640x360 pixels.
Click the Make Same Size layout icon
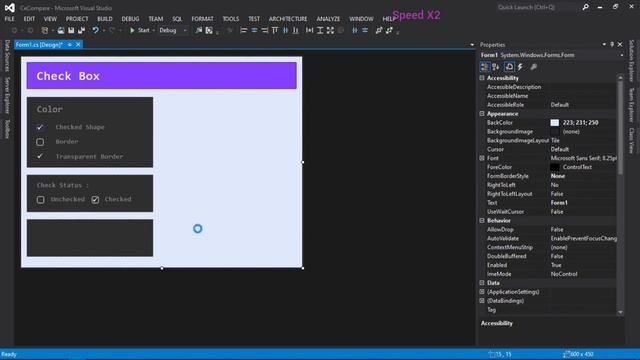(x=330, y=30)
